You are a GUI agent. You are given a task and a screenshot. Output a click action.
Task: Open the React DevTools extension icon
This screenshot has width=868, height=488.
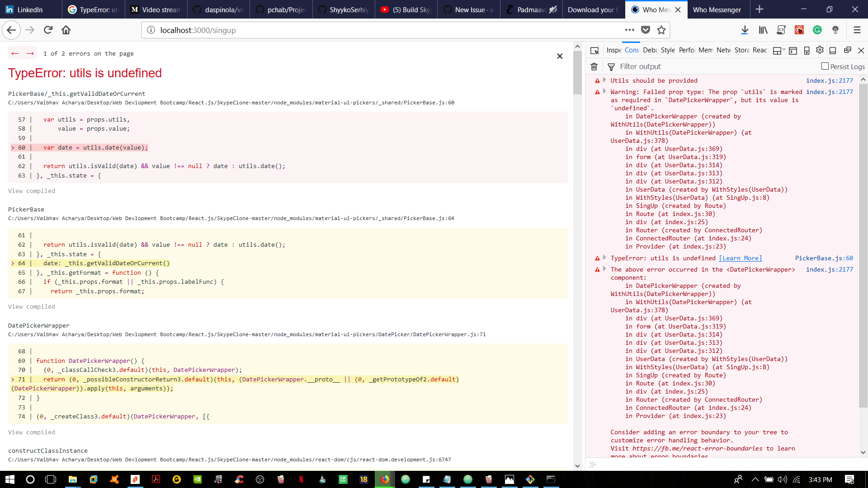799,30
